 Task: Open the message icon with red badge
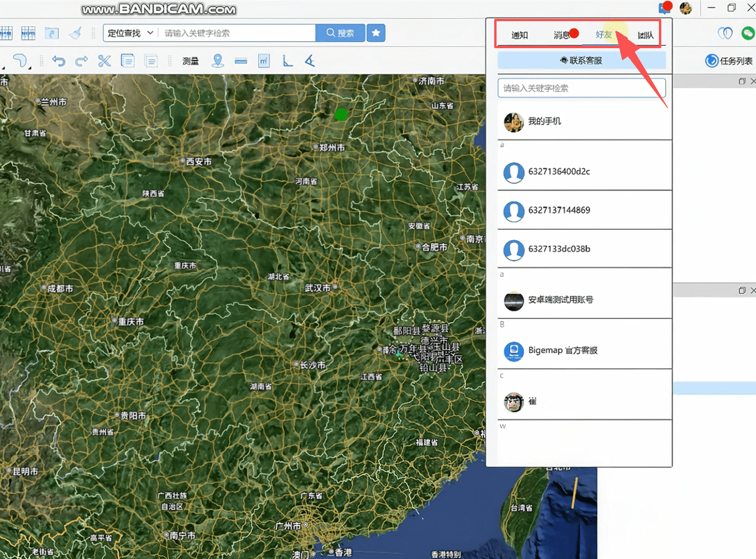[665, 8]
